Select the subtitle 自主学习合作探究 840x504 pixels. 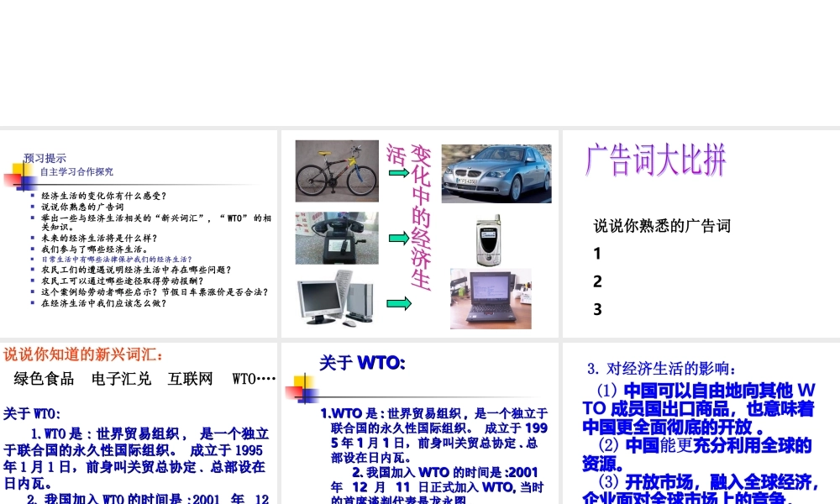[76, 171]
